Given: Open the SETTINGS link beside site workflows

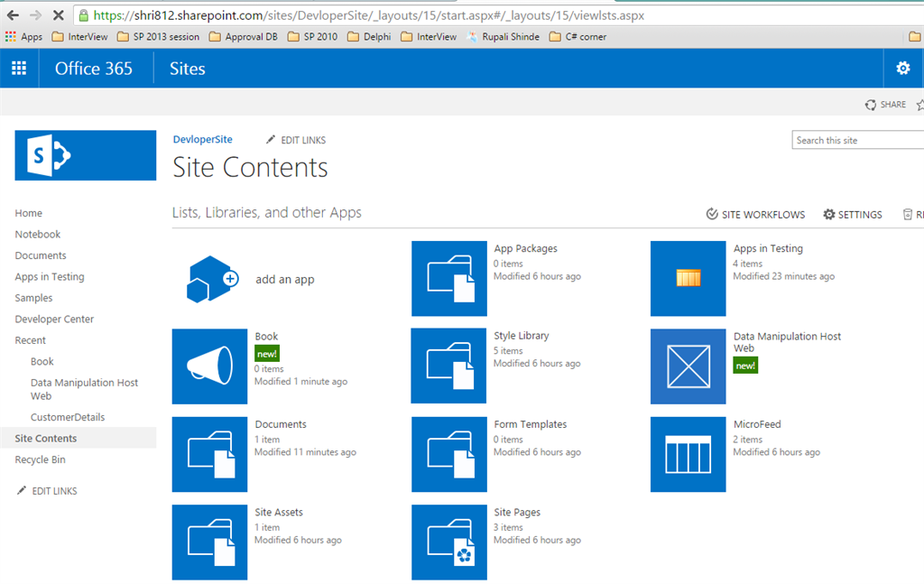Looking at the screenshot, I should [853, 215].
